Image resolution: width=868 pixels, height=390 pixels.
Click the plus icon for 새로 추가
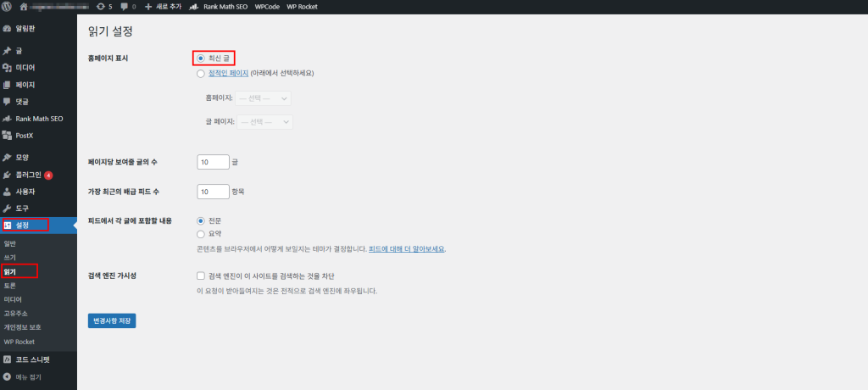pyautogui.click(x=148, y=7)
